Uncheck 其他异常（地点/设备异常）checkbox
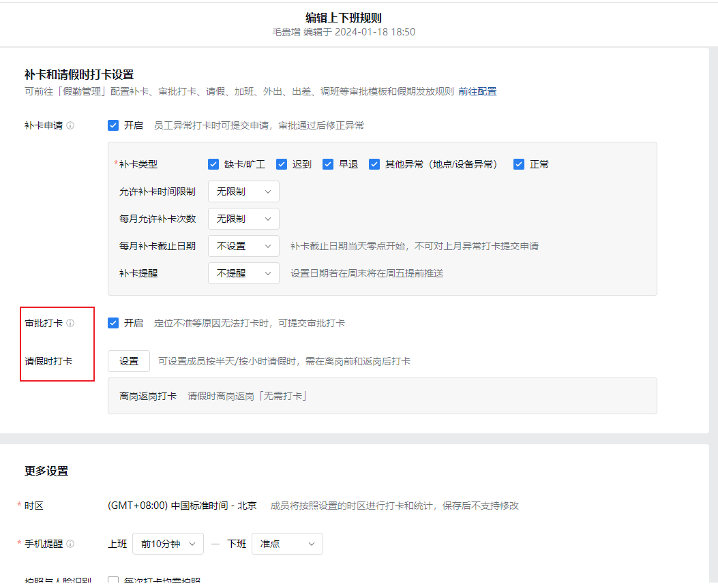This screenshot has height=588, width=718. pos(374,164)
